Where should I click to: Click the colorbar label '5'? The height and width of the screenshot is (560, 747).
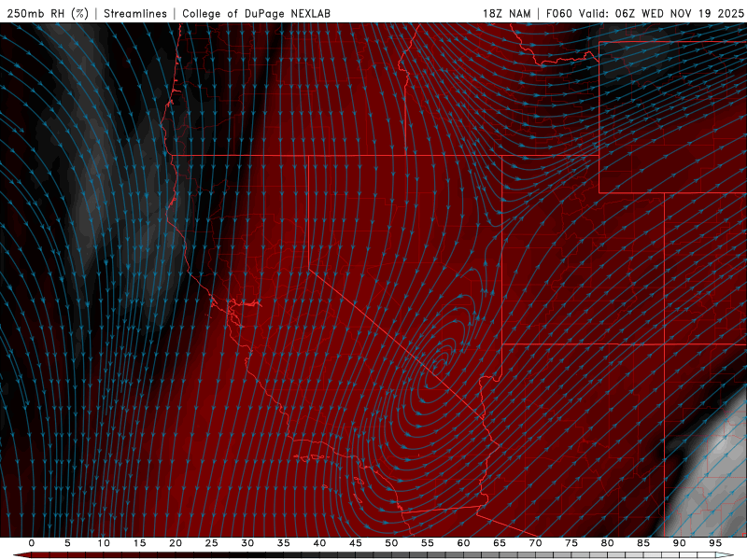click(x=67, y=543)
